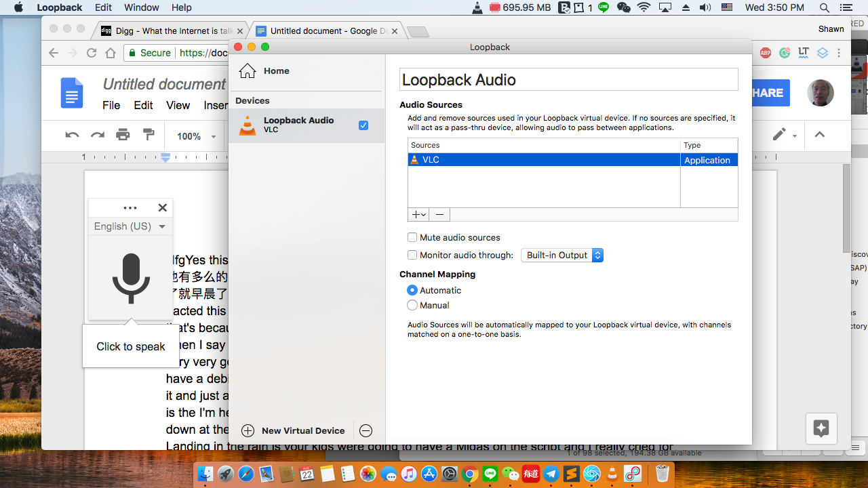Select Automatic channel mapping
Viewport: 868px width, 488px height.
(412, 290)
